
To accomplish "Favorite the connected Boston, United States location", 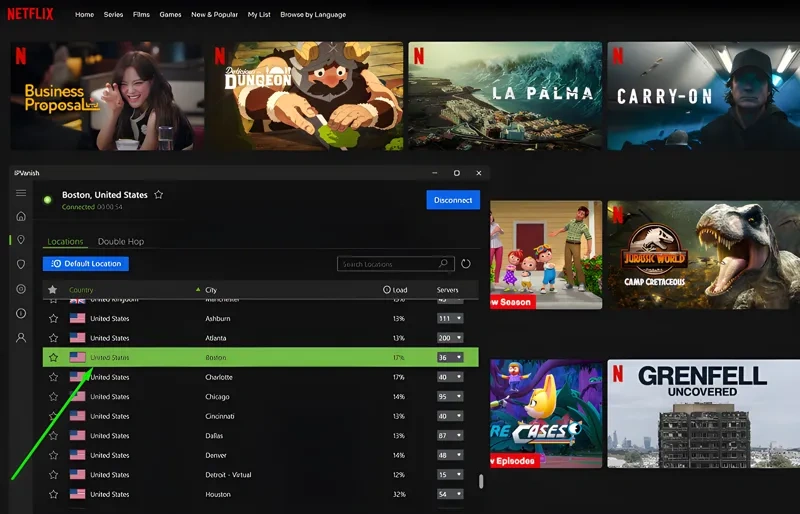I will point(158,195).
